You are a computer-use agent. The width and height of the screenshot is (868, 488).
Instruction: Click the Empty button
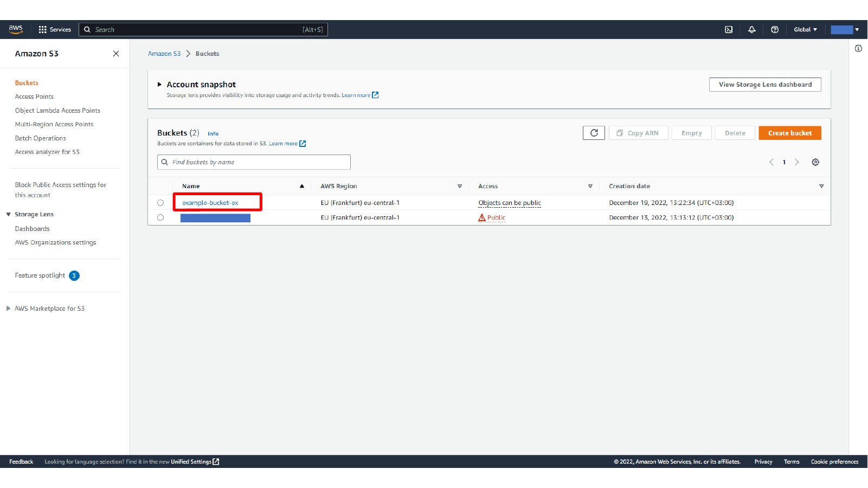pyautogui.click(x=692, y=133)
